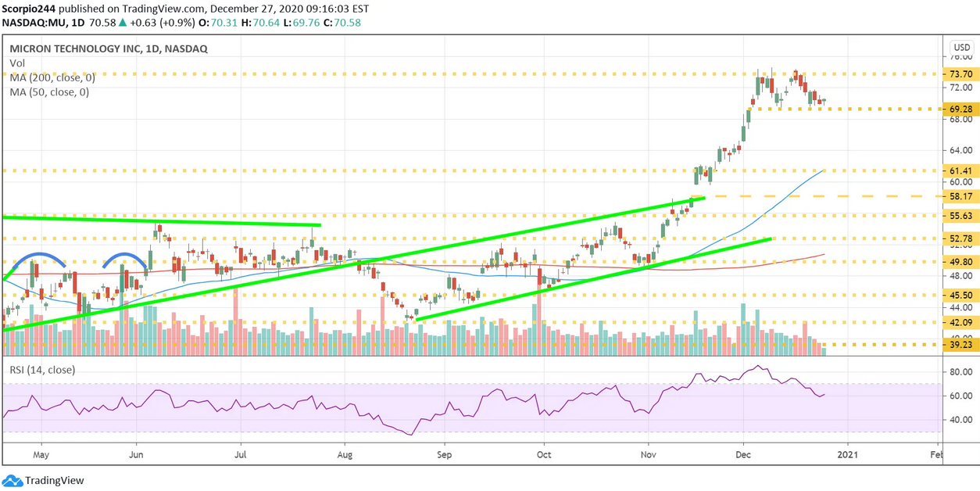The image size is (980, 491).
Task: Click the Jun label on time axis
Action: 137,453
